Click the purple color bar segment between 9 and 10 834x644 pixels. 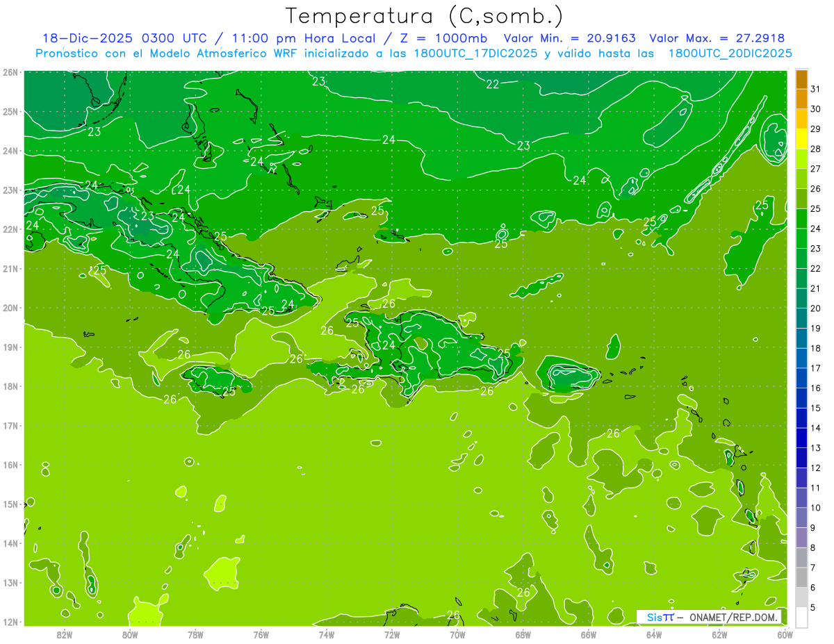(x=801, y=518)
